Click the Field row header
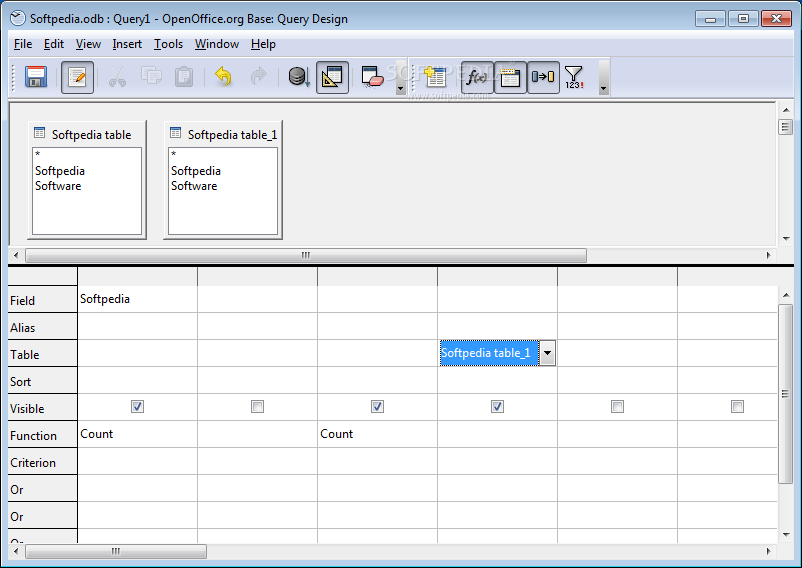 click(42, 300)
